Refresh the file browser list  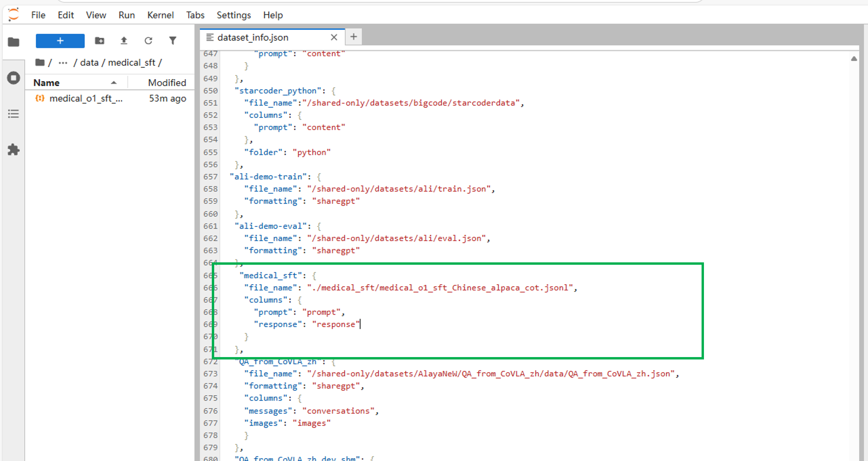pos(148,41)
